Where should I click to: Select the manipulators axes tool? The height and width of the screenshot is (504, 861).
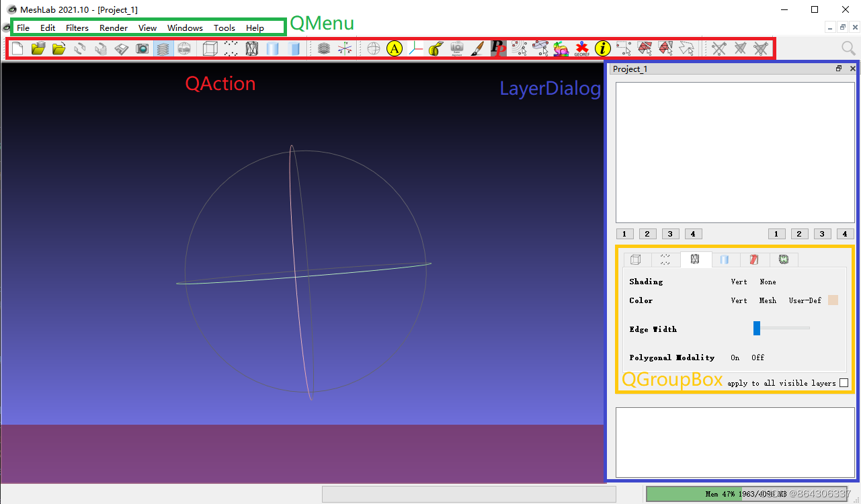click(415, 48)
